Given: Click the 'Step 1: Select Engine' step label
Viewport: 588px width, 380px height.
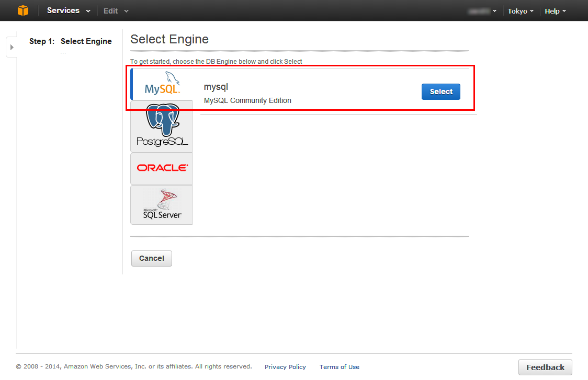Looking at the screenshot, I should click(71, 41).
